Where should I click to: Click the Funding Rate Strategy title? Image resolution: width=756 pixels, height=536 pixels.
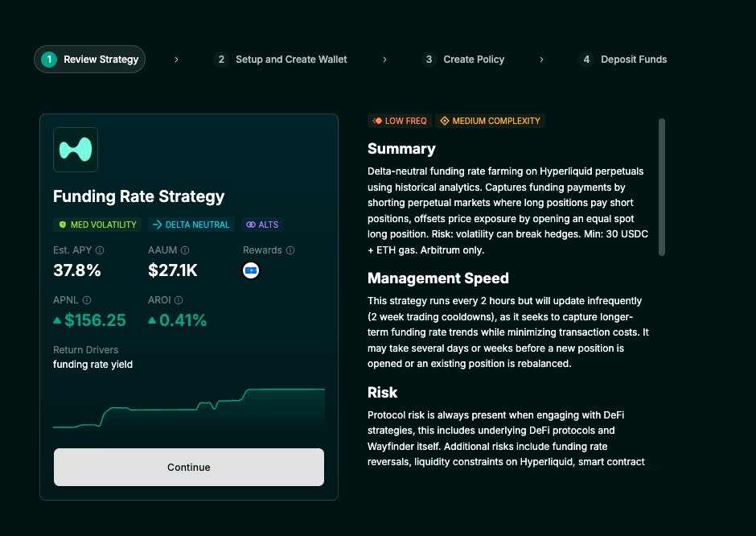pyautogui.click(x=139, y=196)
